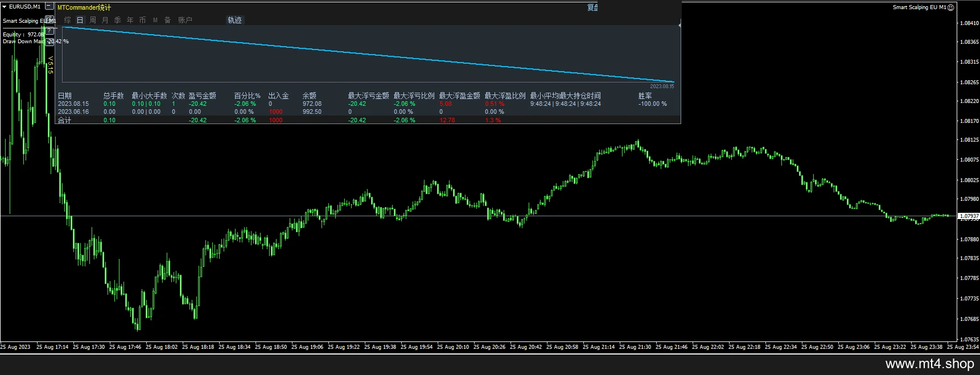This screenshot has width=980, height=375.
Task: Click the max floating profit value 5.08
Action: pyautogui.click(x=446, y=104)
